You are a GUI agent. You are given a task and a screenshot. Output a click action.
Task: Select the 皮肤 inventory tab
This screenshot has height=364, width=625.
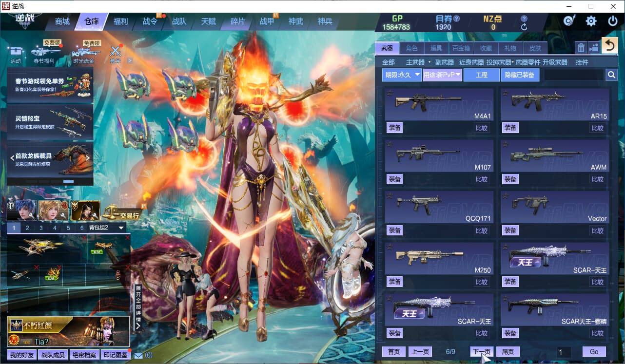(x=535, y=48)
